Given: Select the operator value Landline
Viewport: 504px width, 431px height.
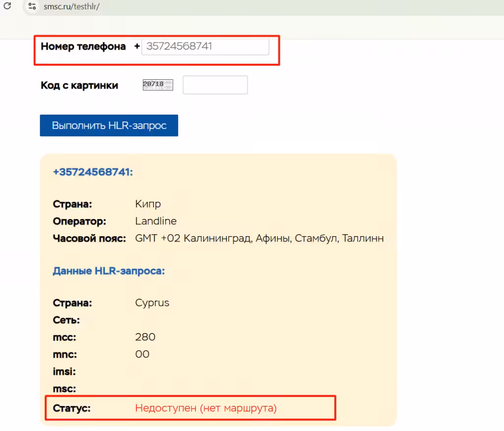Looking at the screenshot, I should tap(156, 221).
